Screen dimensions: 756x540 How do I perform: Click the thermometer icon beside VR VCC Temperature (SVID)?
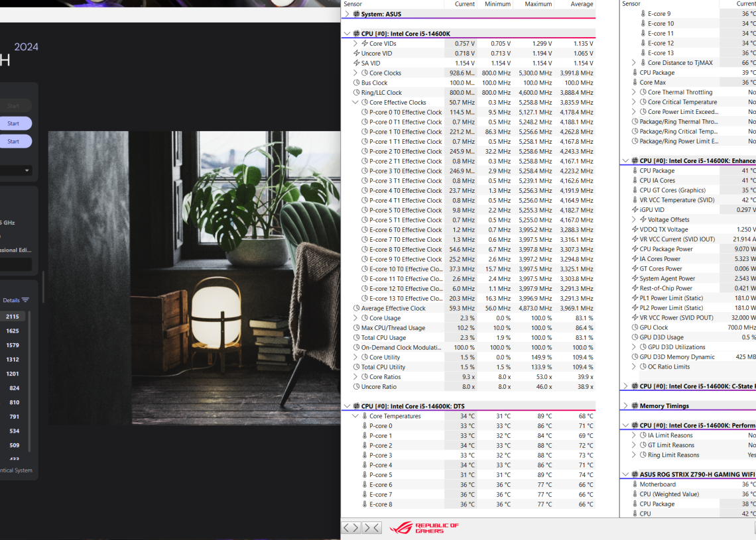pos(635,200)
